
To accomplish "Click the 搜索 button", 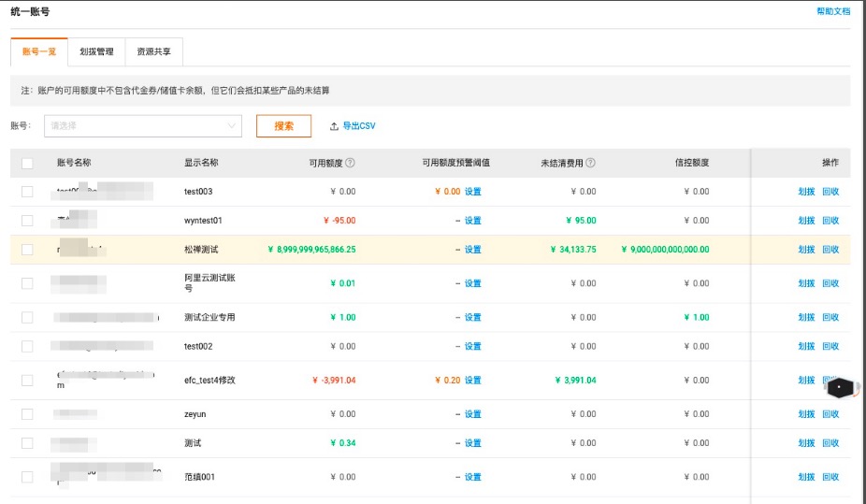I will coord(284,126).
